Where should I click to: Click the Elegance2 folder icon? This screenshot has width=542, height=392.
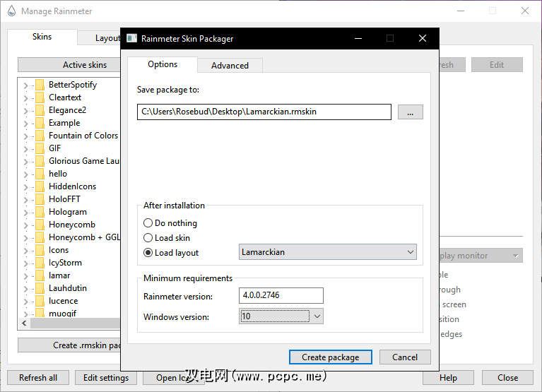pos(40,110)
